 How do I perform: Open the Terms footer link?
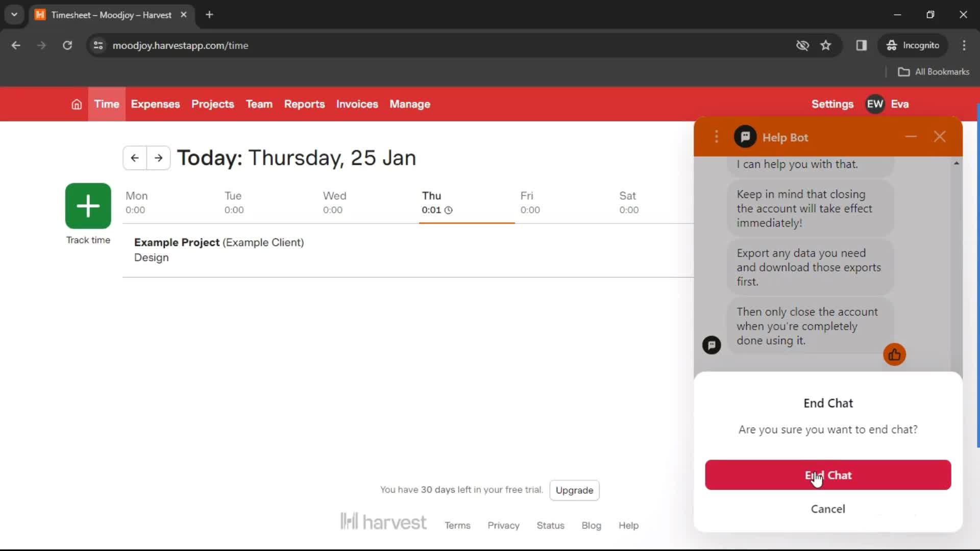coord(457,525)
